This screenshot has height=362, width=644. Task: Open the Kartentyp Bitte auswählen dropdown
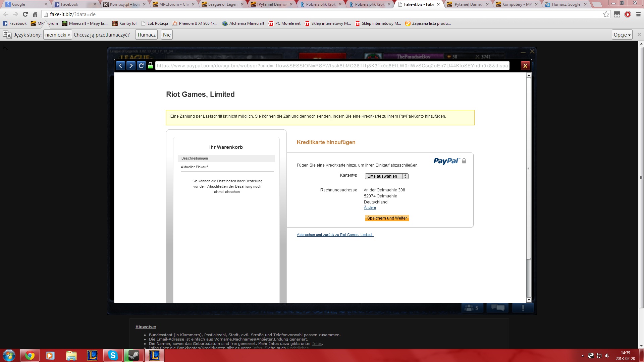pos(386,176)
